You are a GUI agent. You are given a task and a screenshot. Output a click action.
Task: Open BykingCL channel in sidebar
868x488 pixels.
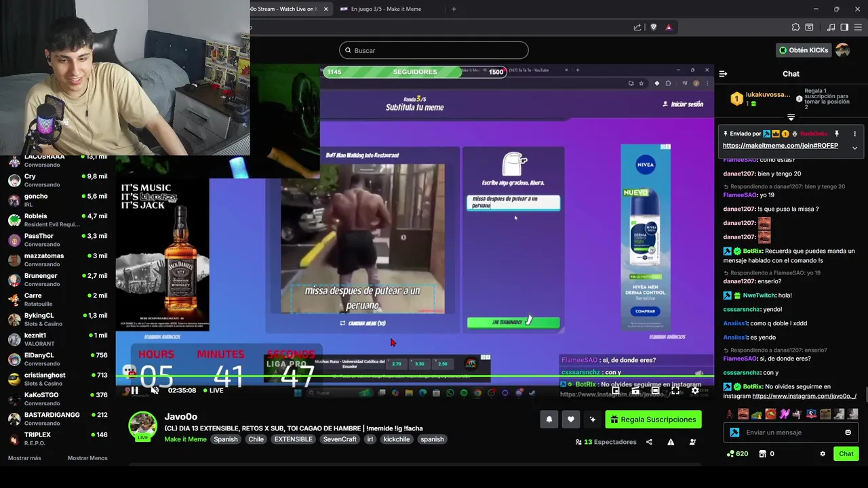(58, 319)
